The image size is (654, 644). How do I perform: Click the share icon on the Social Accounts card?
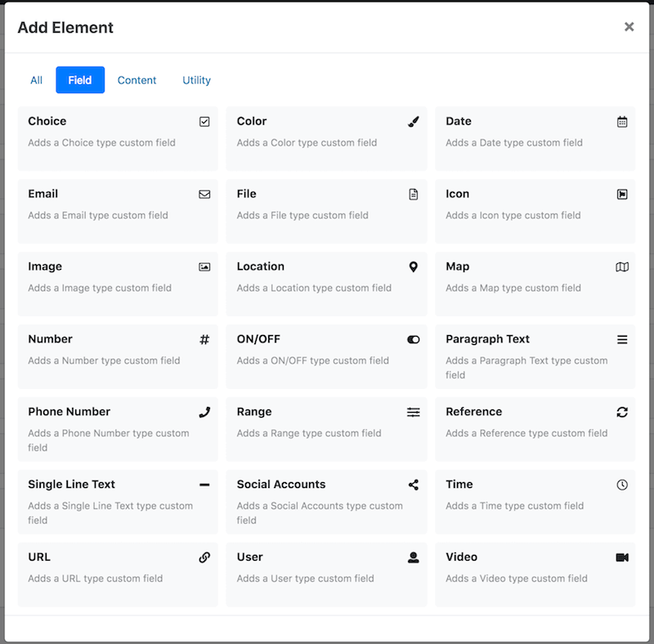coord(414,485)
